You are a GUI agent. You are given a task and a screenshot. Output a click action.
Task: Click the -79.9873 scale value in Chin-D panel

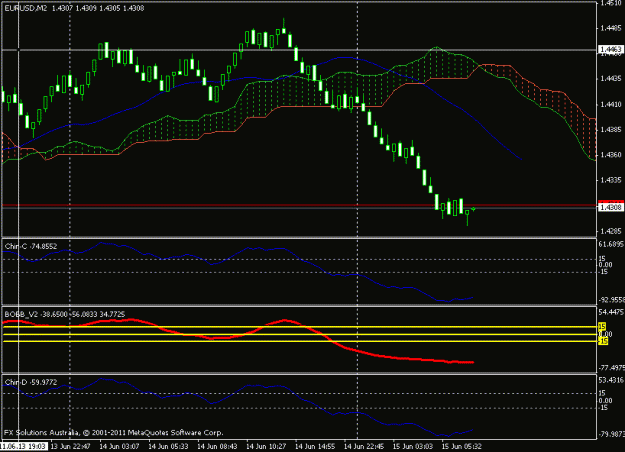[611, 434]
